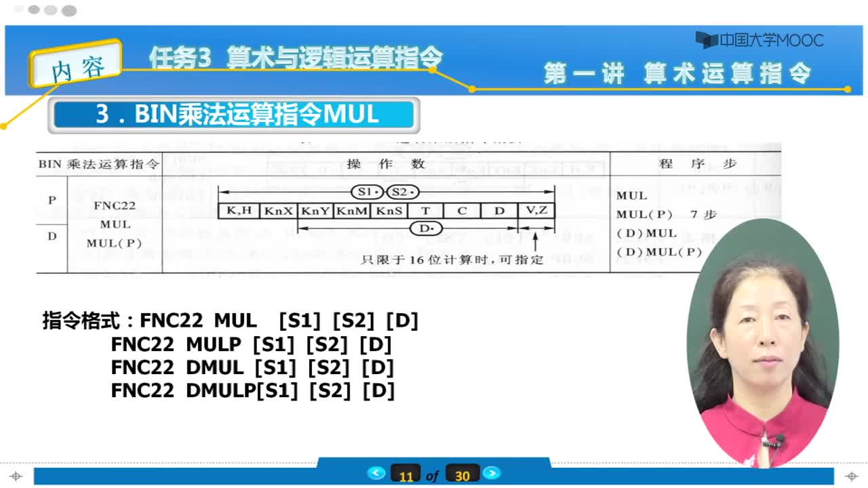
Task: Click the note 只限于16位计算时,可指定
Action: pos(452,259)
